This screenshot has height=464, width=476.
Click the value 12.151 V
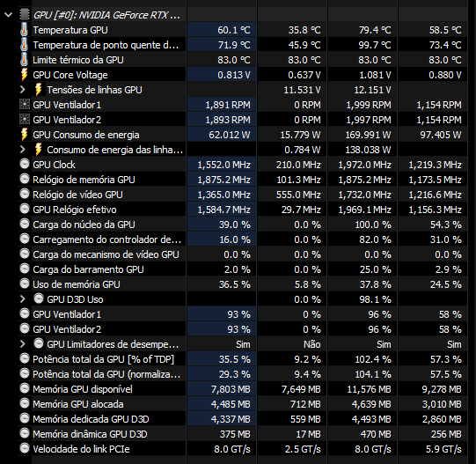point(372,90)
